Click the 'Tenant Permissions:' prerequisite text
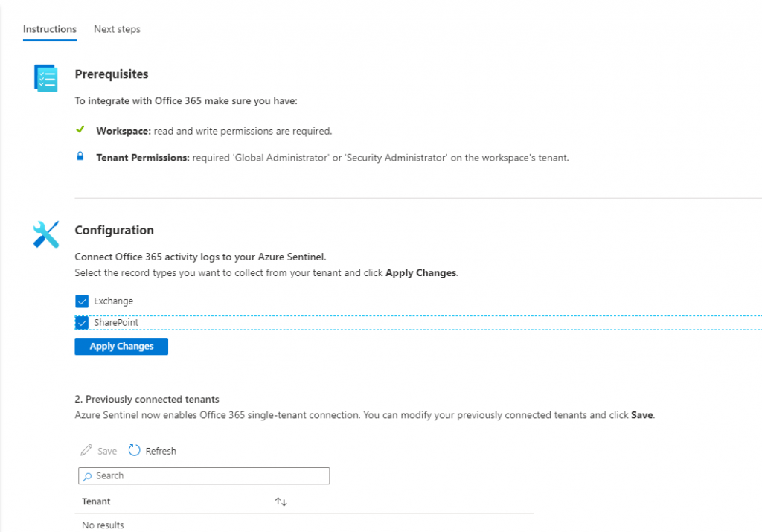This screenshot has height=532, width=762. pyautogui.click(x=143, y=158)
